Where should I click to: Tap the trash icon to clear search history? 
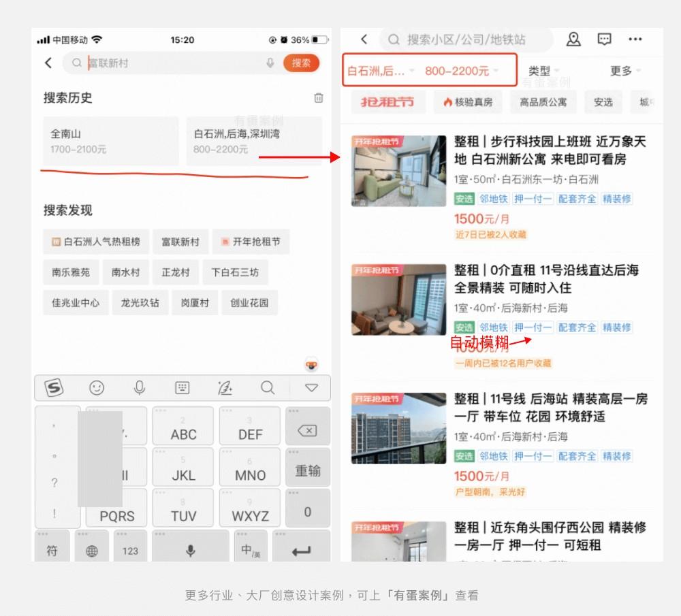pyautogui.click(x=318, y=98)
